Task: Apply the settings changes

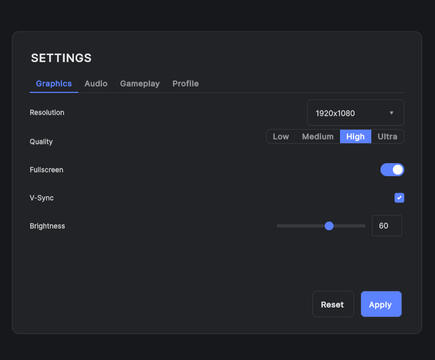Action: point(381,304)
